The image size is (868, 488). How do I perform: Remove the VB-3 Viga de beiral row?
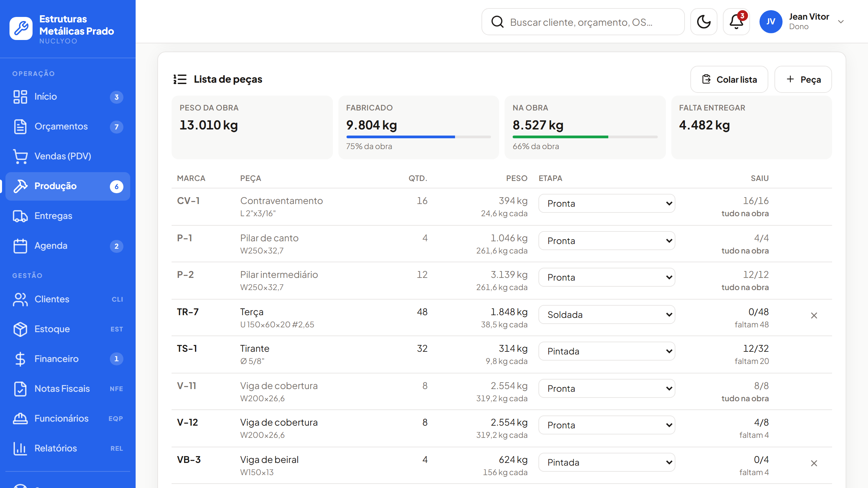pos(814,463)
